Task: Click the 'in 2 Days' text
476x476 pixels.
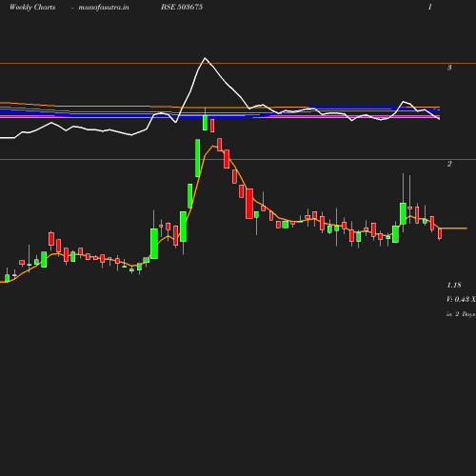Action: (x=461, y=314)
